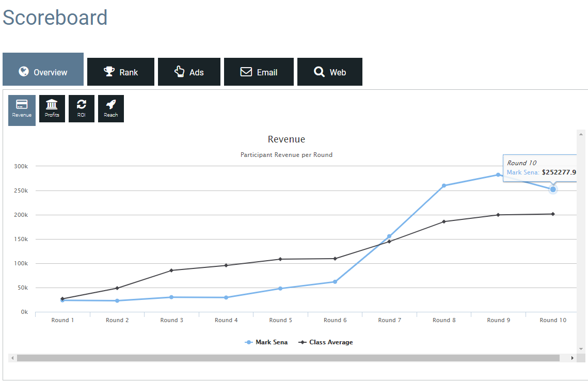Click the chart's vertical scroll down arrow
Image resolution: width=588 pixels, height=382 pixels.
point(581,349)
